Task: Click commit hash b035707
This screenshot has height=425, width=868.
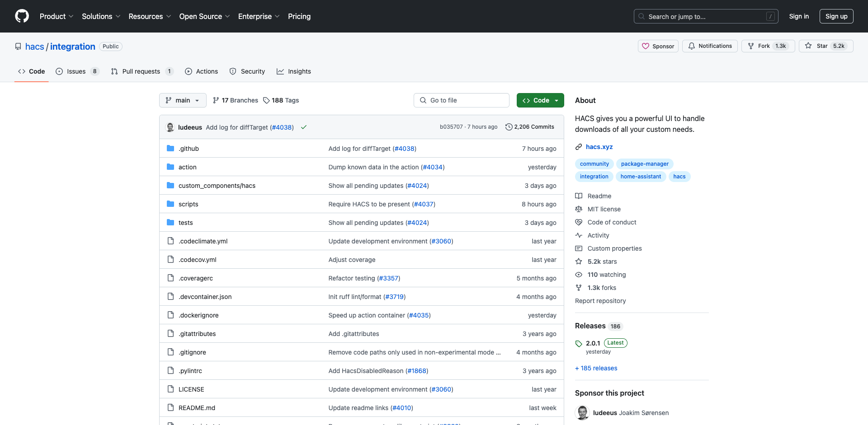Action: 451,127
